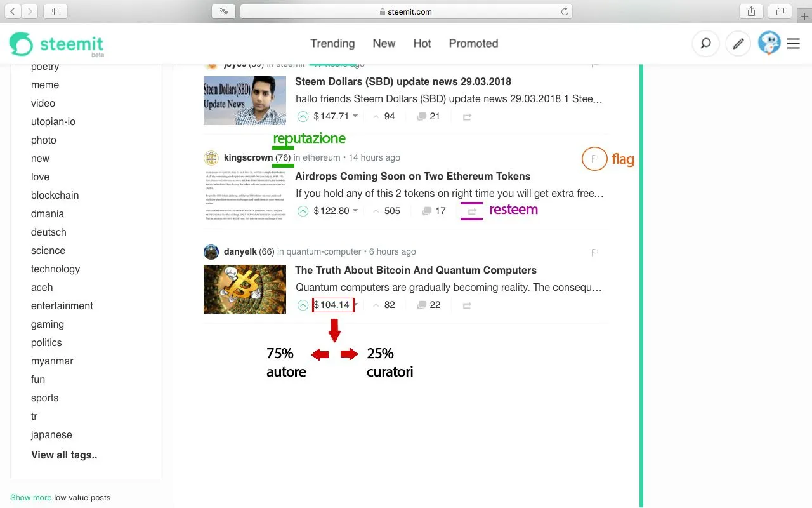Go to the steemit logo home
This screenshot has height=508, width=812.
pos(56,44)
